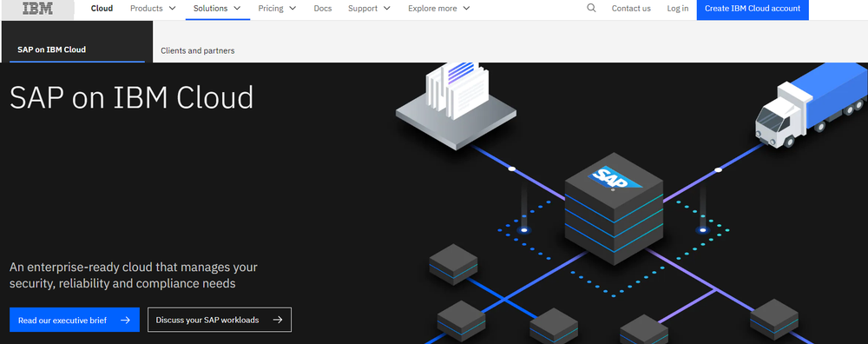Expand the Support dropdown chevron
Viewport: 868px width, 344px height.
click(x=386, y=9)
